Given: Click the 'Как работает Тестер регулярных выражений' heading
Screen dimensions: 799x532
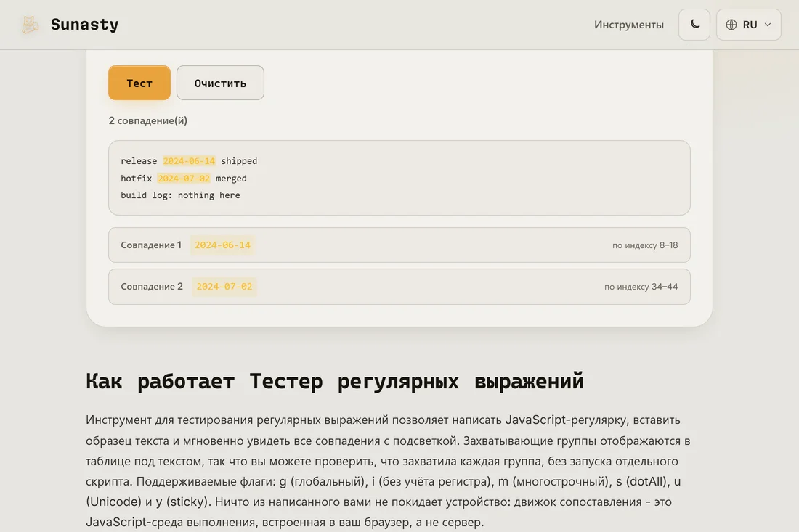Looking at the screenshot, I should coord(334,381).
